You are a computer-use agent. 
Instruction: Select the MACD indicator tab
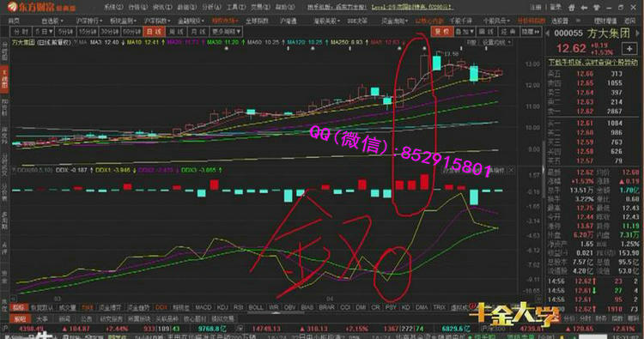[x=203, y=307]
